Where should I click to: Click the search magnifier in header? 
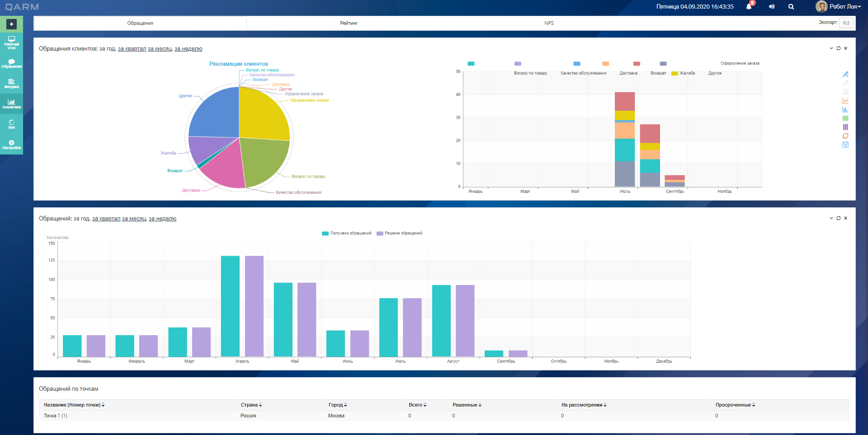[791, 7]
